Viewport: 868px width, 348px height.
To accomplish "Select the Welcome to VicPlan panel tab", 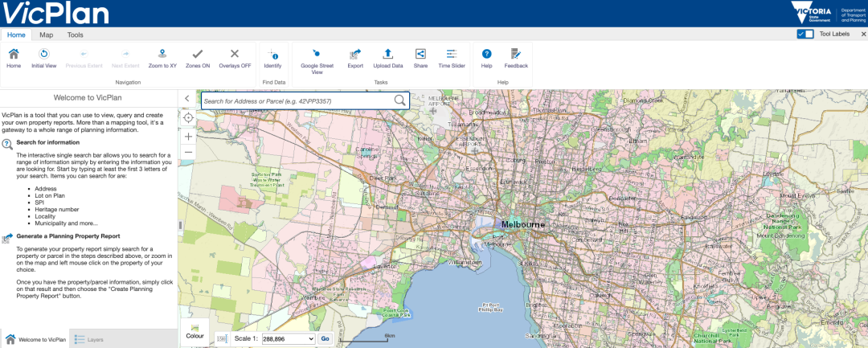I will click(35, 339).
